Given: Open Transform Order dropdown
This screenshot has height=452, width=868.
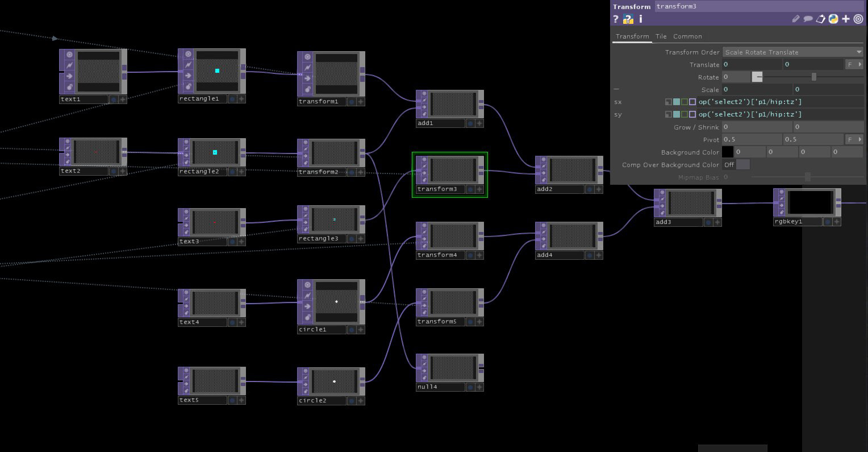Looking at the screenshot, I should point(793,52).
